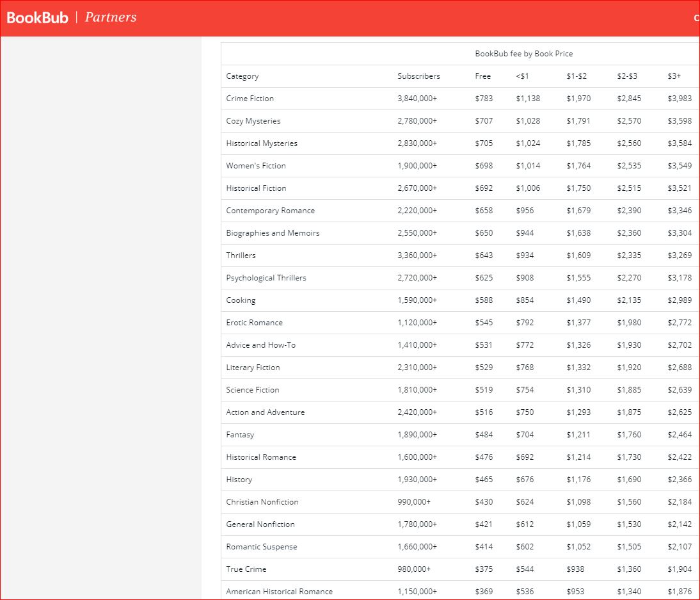700x600 pixels.
Task: Select the Cozy Mysteries category cell
Action: coord(253,121)
